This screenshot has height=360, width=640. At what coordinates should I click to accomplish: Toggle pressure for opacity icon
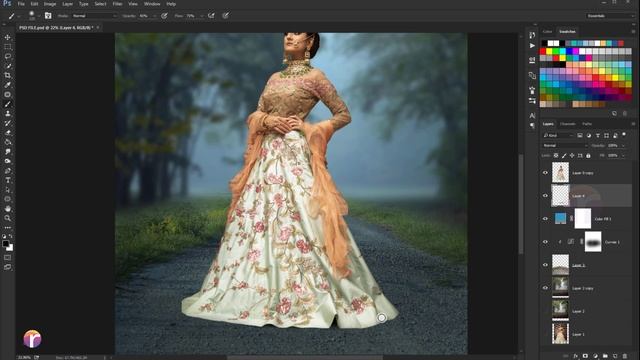point(164,16)
